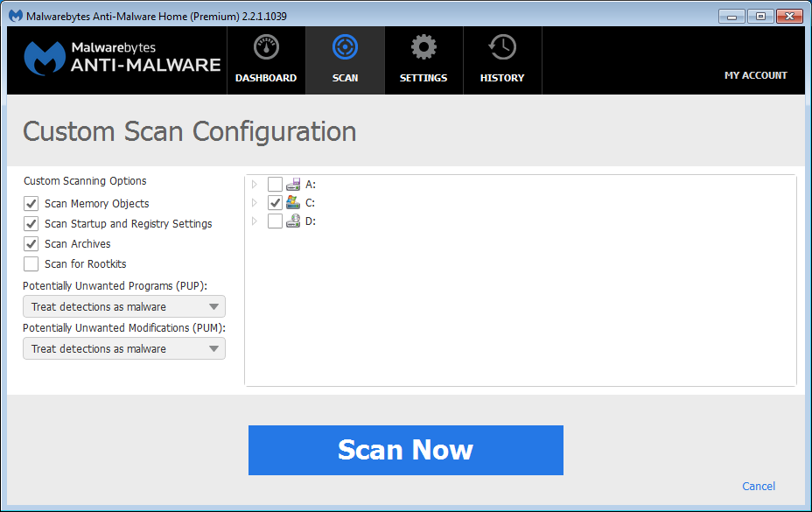
Task: Check the A: drive checkbox
Action: coord(275,184)
